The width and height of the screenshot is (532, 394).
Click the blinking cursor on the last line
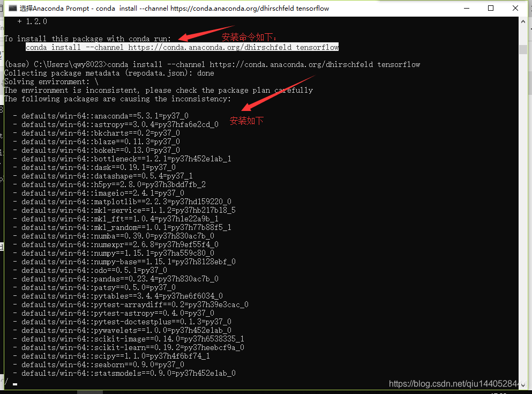tap(15, 384)
